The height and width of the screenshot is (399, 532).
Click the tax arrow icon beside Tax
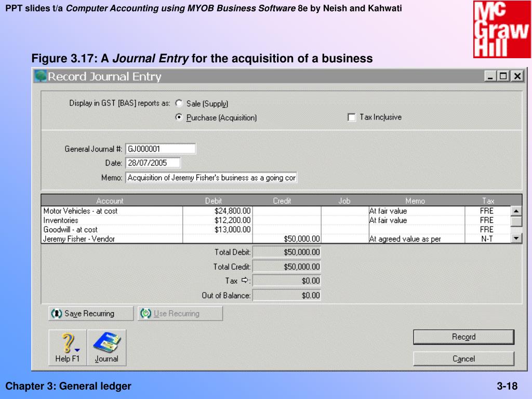coord(245,280)
